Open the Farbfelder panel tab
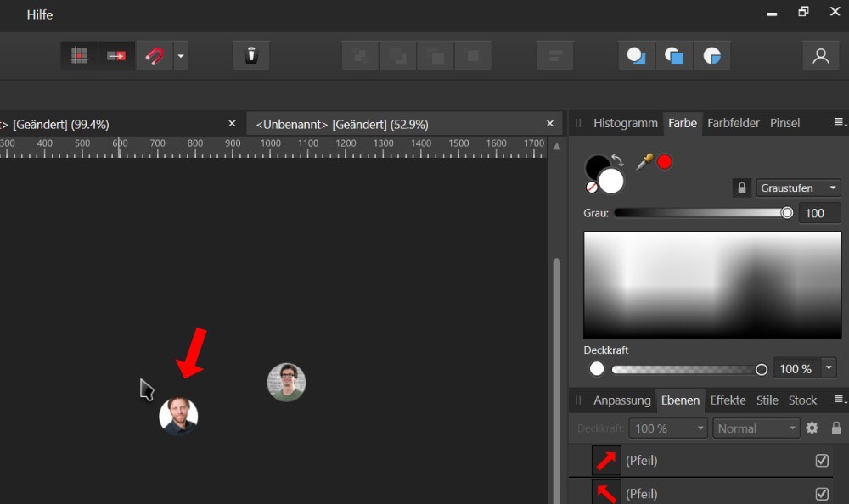 coord(734,123)
